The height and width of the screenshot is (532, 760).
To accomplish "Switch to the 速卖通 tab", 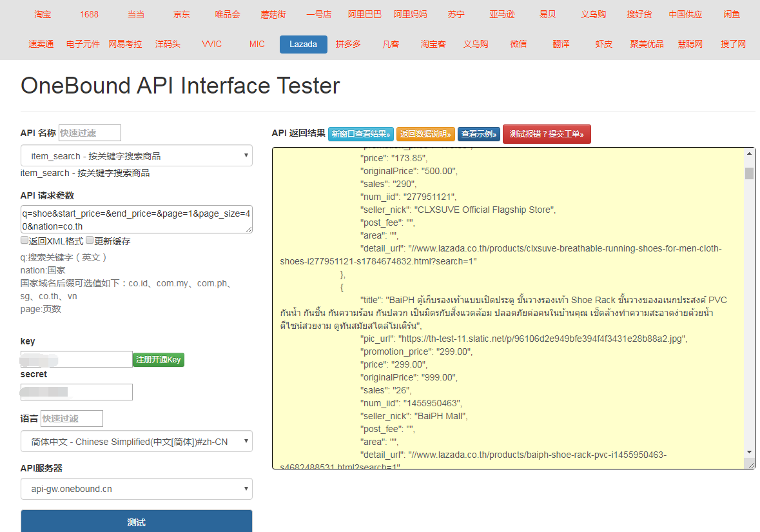I will coord(41,44).
